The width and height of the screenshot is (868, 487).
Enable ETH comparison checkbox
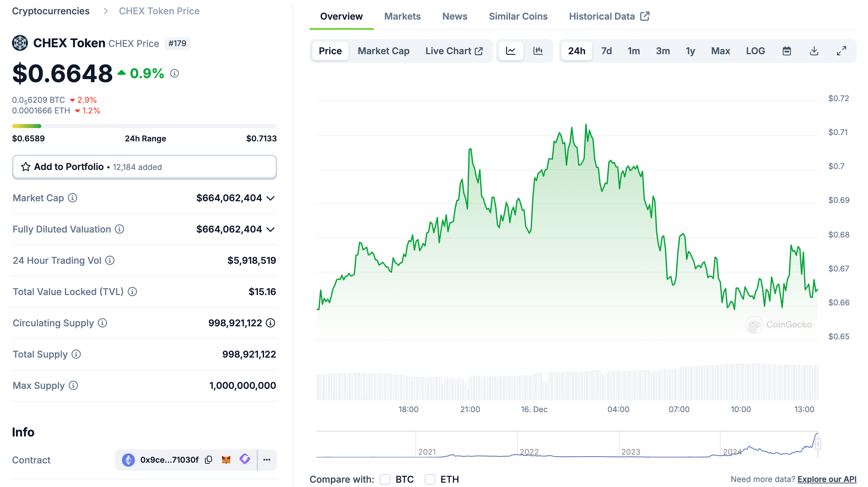click(x=430, y=479)
